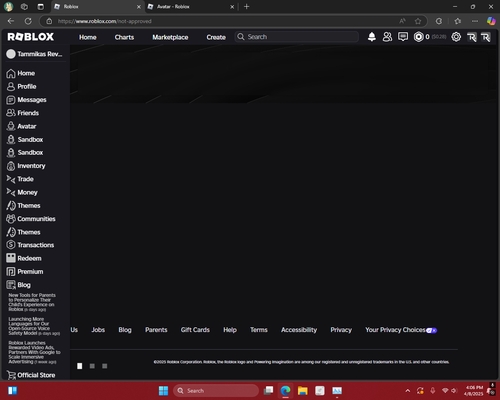
Task: Click Microsoft Edge icon in taskbar
Action: pos(285,391)
